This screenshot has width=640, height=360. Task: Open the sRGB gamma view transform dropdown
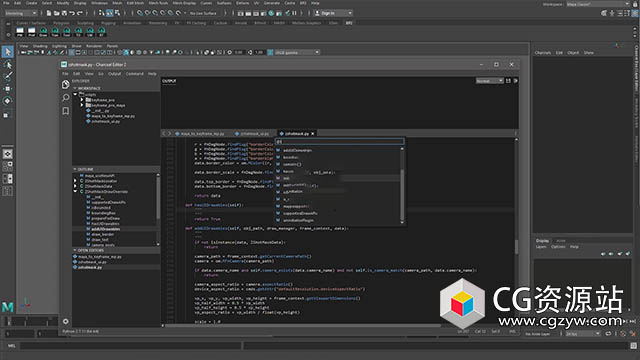[297, 52]
